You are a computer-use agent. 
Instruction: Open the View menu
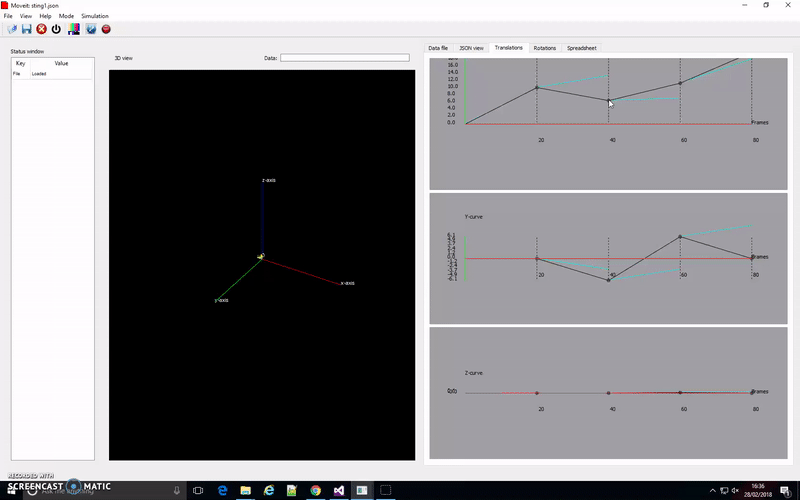(26, 16)
